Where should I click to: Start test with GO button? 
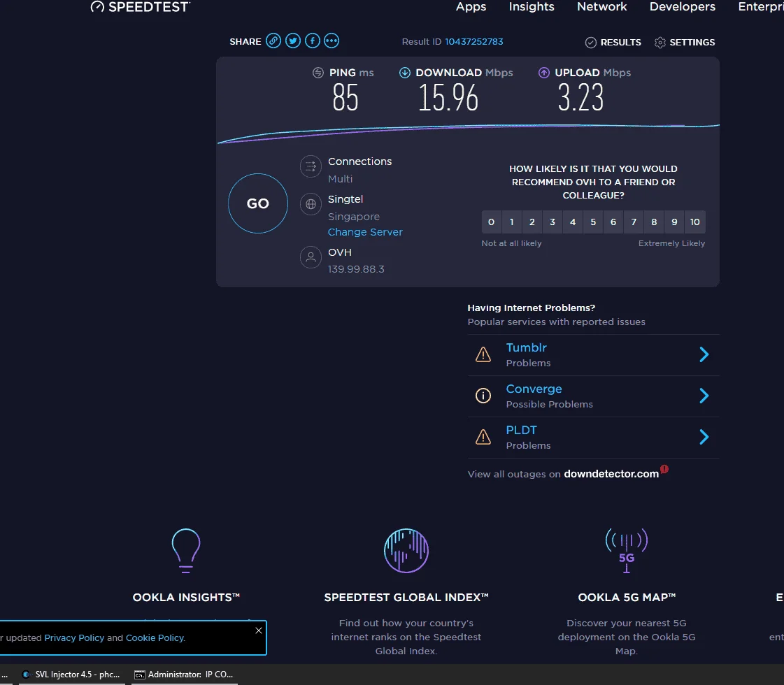pos(258,203)
